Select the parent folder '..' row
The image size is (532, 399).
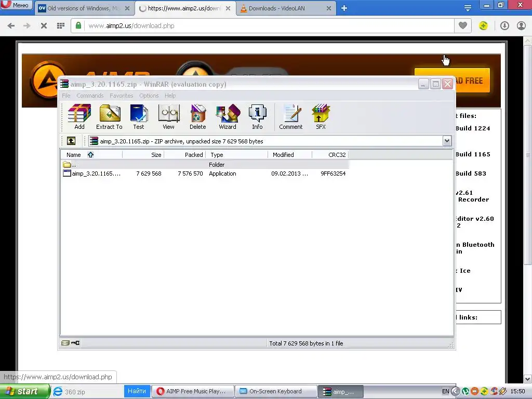tap(205, 165)
